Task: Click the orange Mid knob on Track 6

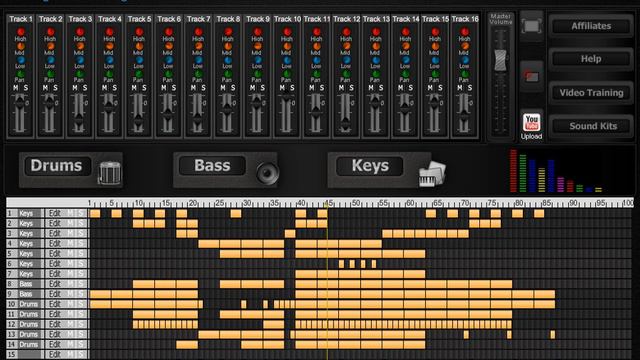Action: coord(169,46)
